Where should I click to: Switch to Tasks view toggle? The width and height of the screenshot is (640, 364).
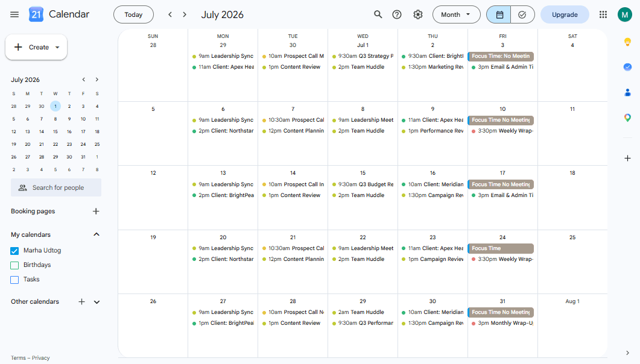(522, 14)
